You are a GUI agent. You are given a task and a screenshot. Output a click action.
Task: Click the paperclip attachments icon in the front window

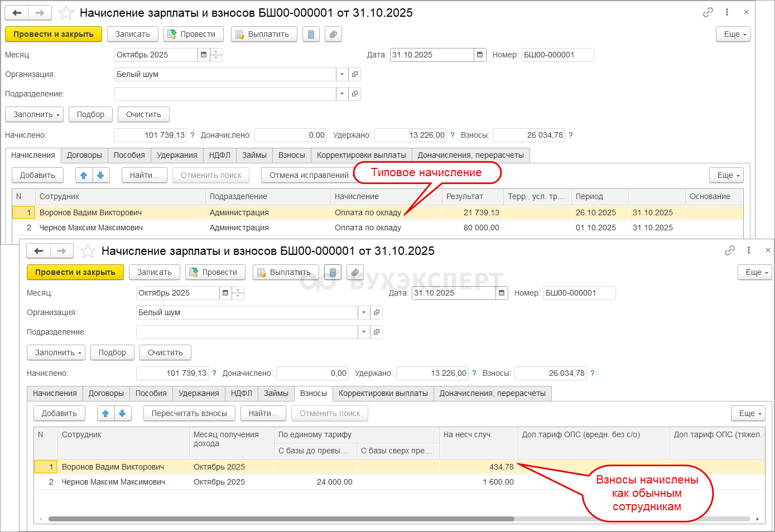point(355,272)
